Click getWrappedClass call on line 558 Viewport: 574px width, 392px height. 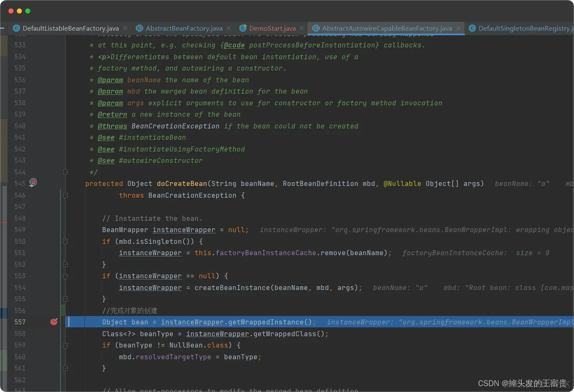pos(284,334)
